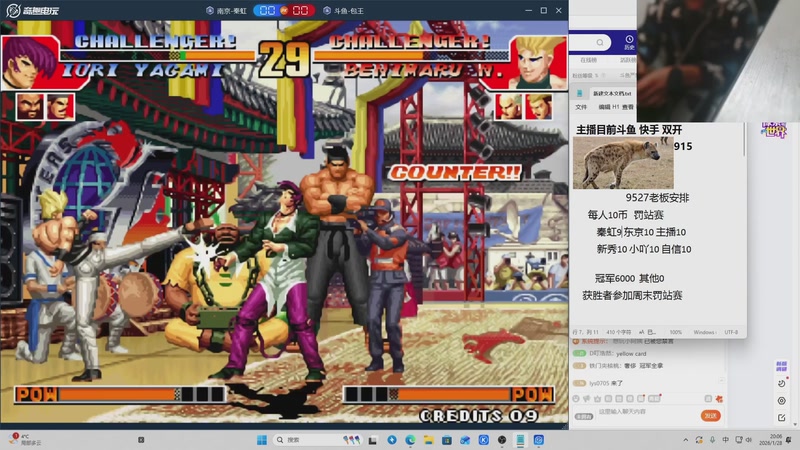
Task: Click the target circle icon in side toolbar
Action: click(x=781, y=401)
